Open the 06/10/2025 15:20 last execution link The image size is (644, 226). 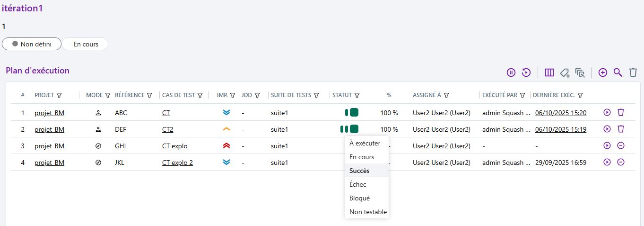click(x=560, y=113)
